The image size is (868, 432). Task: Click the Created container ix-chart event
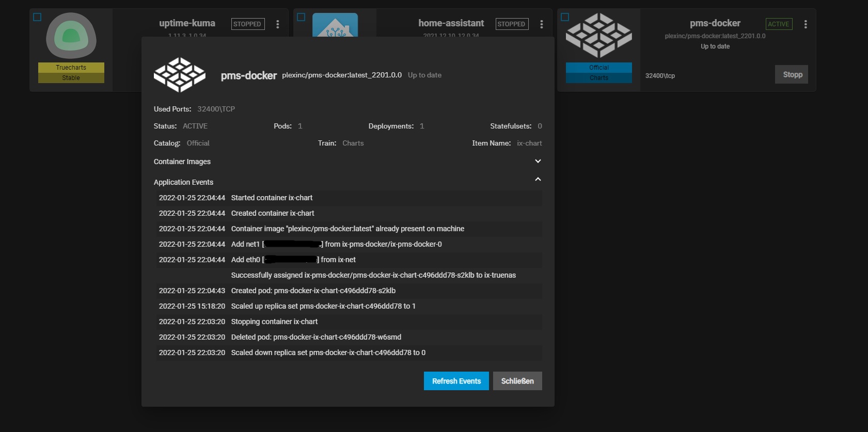[x=349, y=213]
